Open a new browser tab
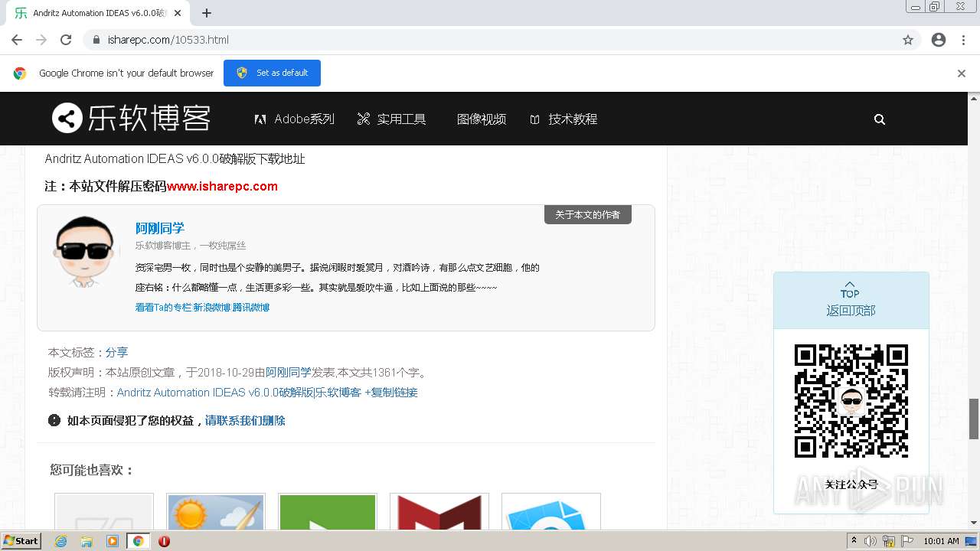The height and width of the screenshot is (551, 980). click(x=207, y=13)
